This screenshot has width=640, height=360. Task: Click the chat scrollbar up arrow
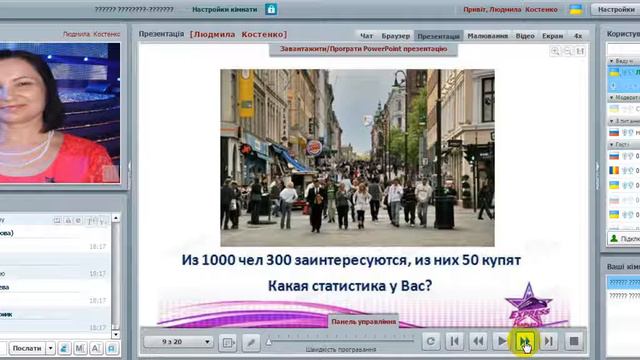116,218
